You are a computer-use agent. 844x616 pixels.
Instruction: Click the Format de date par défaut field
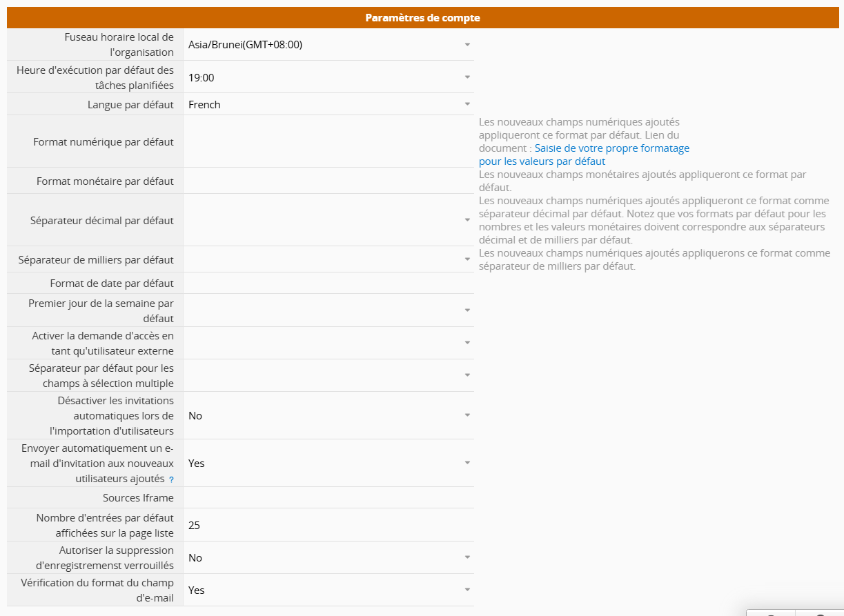(x=328, y=283)
